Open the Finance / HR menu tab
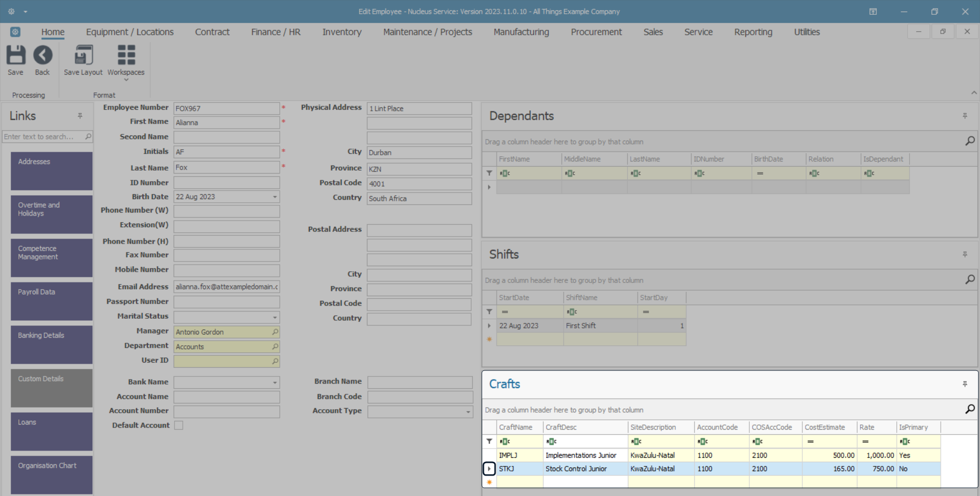Screen dimensions: 980x496 point(276,32)
